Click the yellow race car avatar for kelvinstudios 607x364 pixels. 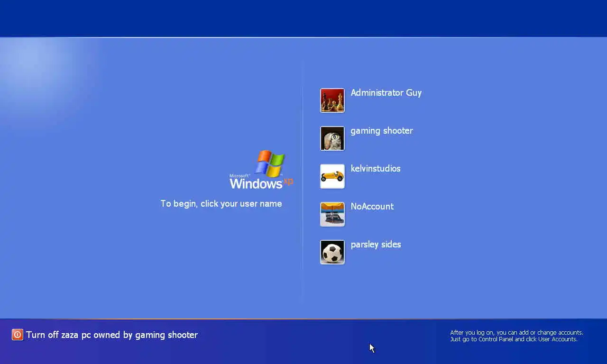click(332, 176)
